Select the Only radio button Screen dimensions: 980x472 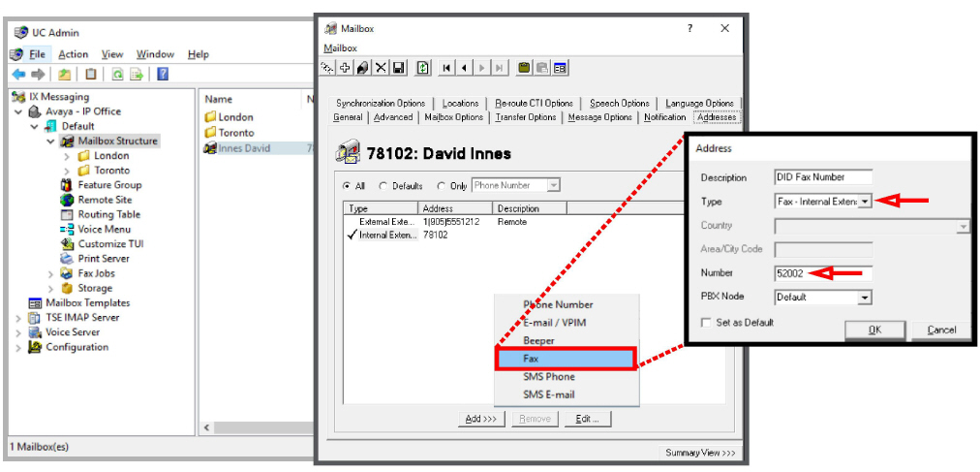click(x=442, y=186)
